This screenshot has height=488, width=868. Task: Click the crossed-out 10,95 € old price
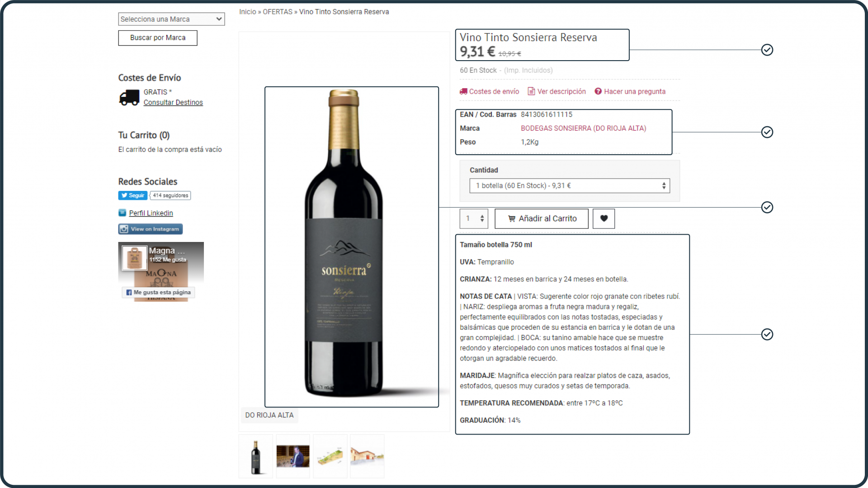509,54
